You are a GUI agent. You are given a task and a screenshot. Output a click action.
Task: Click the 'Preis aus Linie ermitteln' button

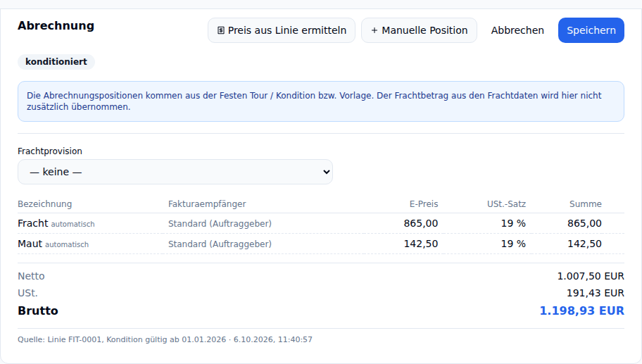282,30
